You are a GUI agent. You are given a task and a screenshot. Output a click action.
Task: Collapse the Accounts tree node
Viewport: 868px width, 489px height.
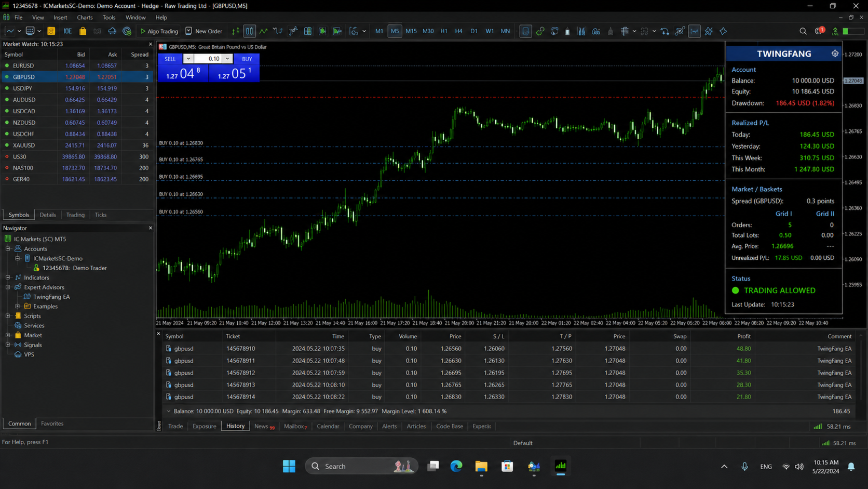(x=8, y=248)
